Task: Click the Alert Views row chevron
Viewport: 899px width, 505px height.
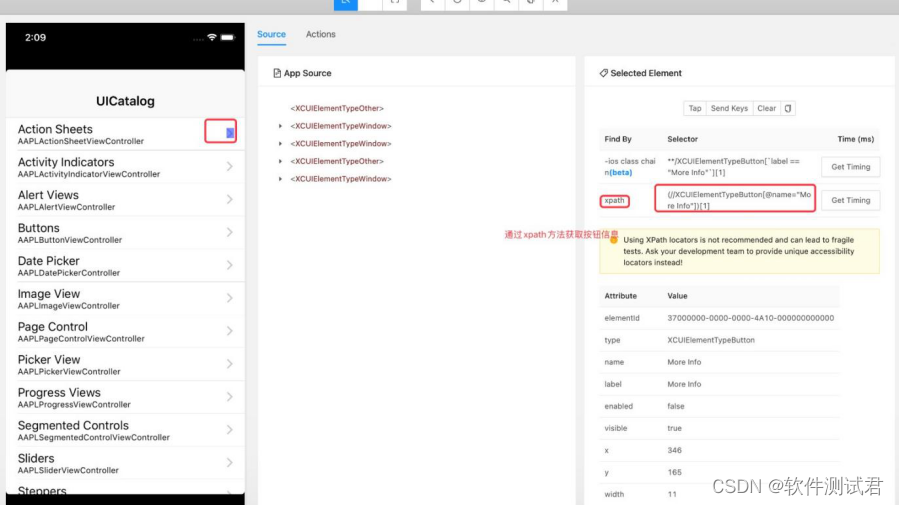Action: click(x=229, y=199)
